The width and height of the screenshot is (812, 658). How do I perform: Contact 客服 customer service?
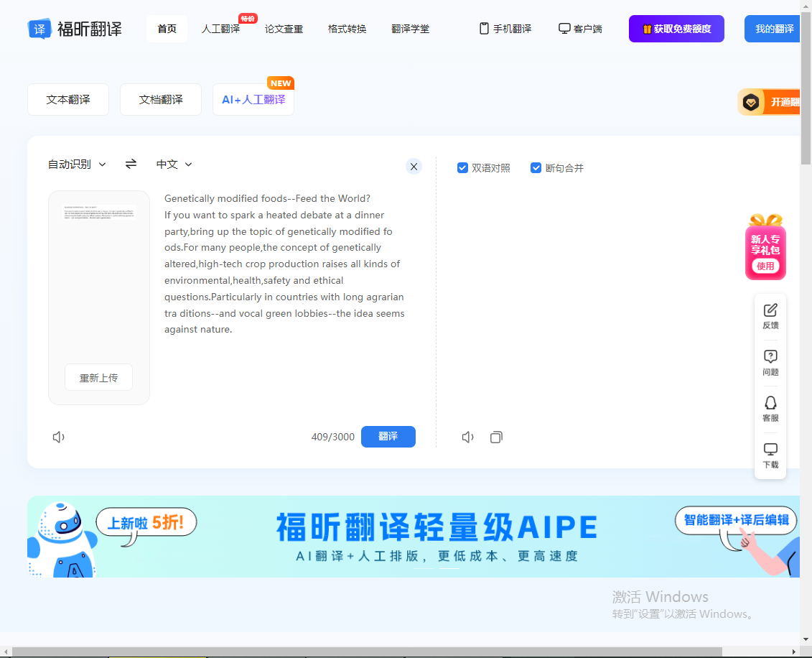pyautogui.click(x=770, y=409)
